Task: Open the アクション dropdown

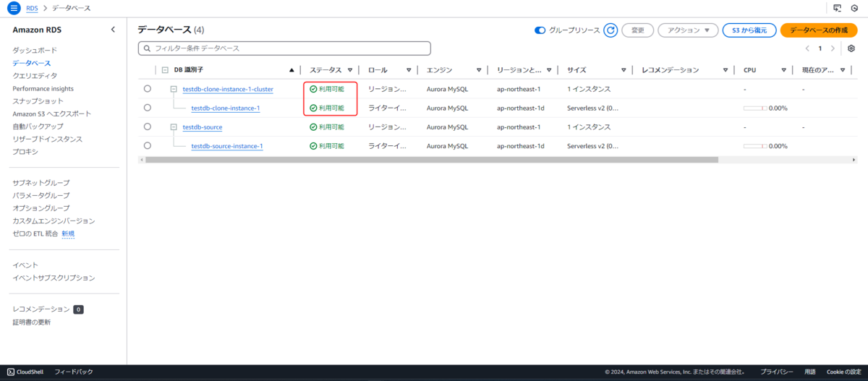Action: coord(688,30)
